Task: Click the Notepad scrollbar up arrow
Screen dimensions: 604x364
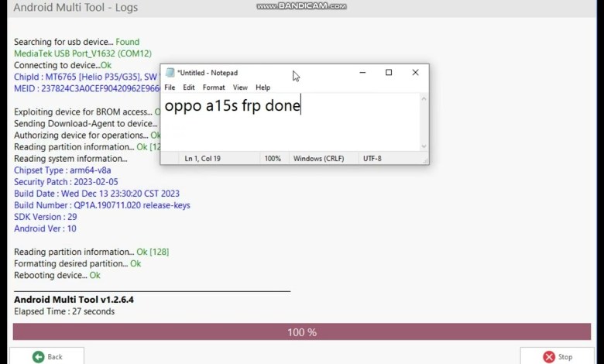Action: point(424,98)
